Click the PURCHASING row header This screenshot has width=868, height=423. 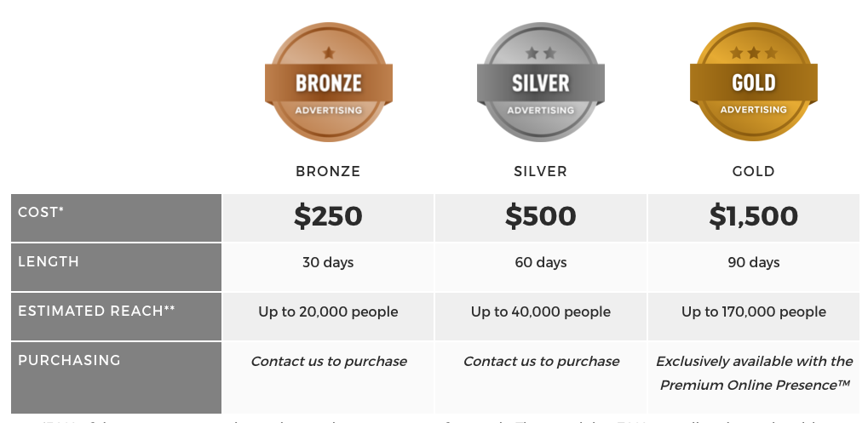point(116,378)
